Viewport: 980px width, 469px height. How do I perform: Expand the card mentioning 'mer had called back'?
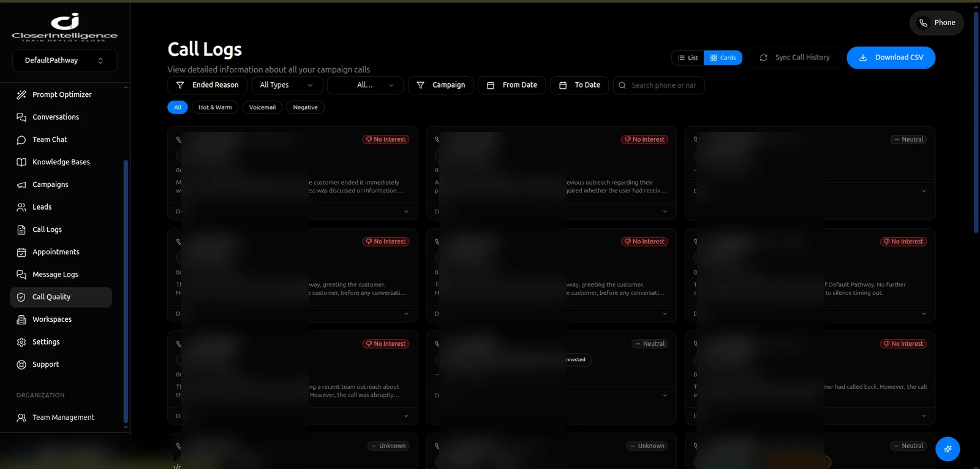924,416
